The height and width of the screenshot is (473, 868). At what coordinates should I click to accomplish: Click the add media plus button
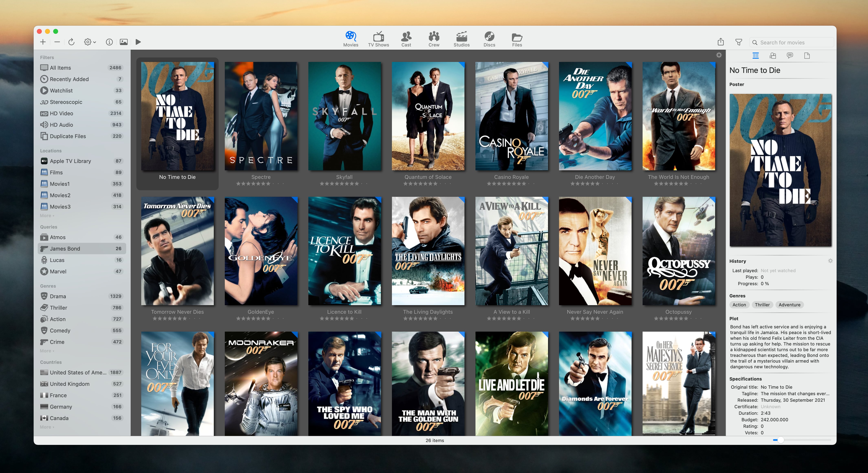tap(43, 42)
